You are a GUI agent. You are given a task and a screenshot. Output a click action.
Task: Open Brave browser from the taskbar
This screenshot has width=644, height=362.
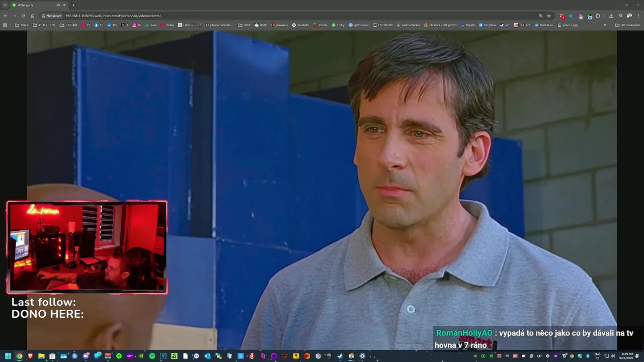(30, 356)
